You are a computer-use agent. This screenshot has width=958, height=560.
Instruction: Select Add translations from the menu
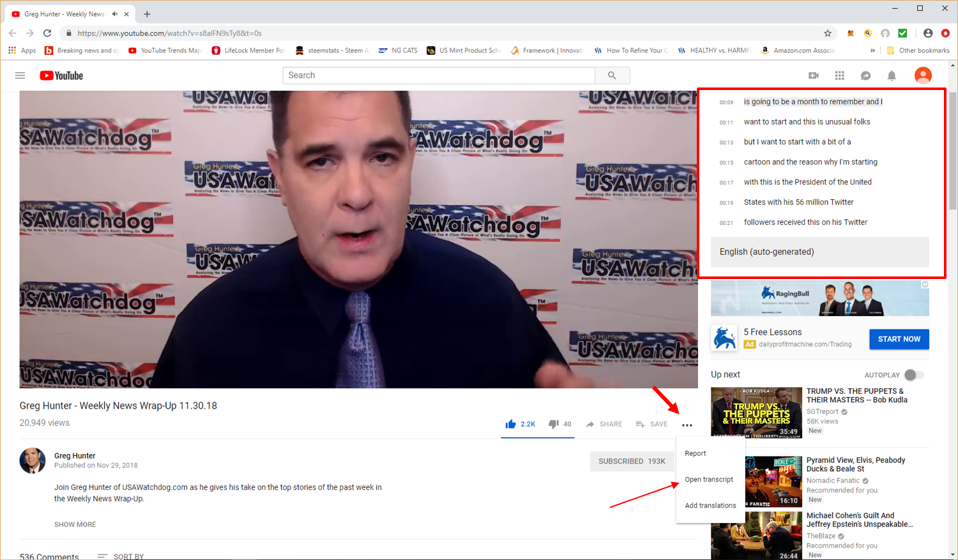pos(710,505)
